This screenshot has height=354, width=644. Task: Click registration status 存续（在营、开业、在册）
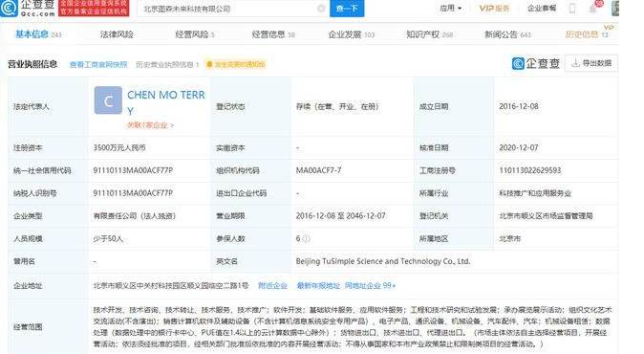click(337, 106)
